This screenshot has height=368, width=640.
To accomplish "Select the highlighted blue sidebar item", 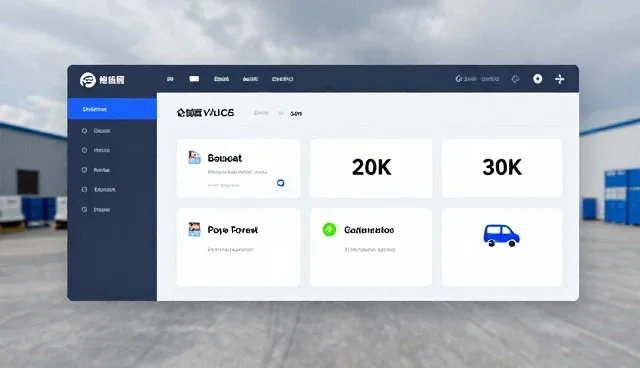I will [112, 109].
